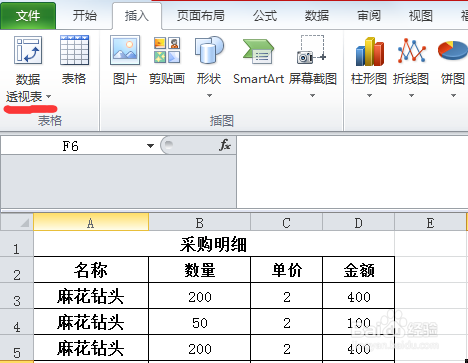Expand the 数据透视表 dropdown arrow

49,97
